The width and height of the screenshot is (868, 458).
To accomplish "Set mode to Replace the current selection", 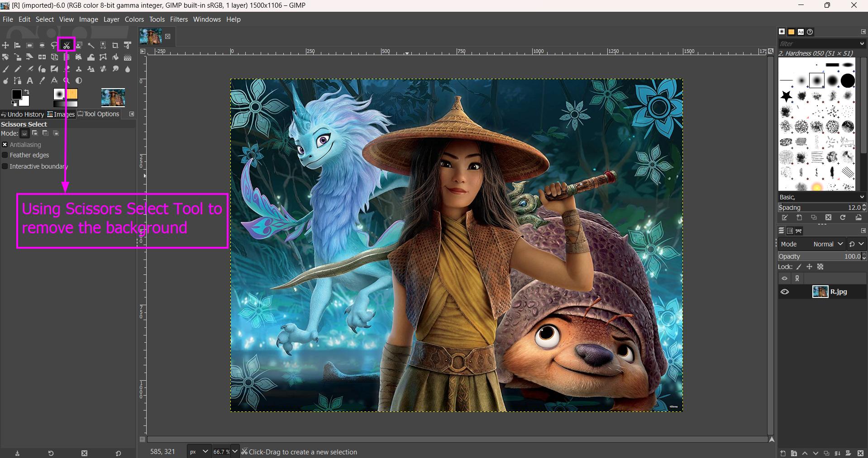I will (x=24, y=133).
